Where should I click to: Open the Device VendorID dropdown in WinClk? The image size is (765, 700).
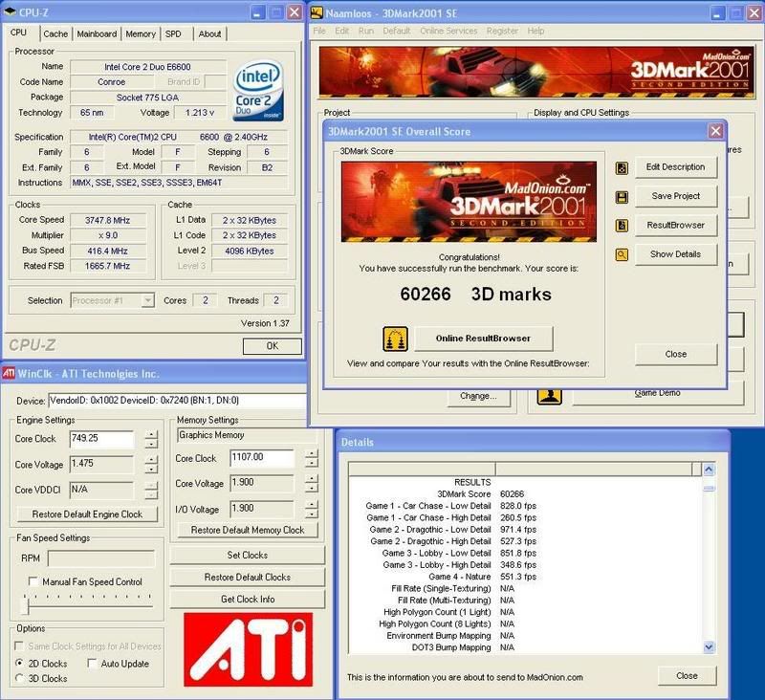[x=178, y=401]
